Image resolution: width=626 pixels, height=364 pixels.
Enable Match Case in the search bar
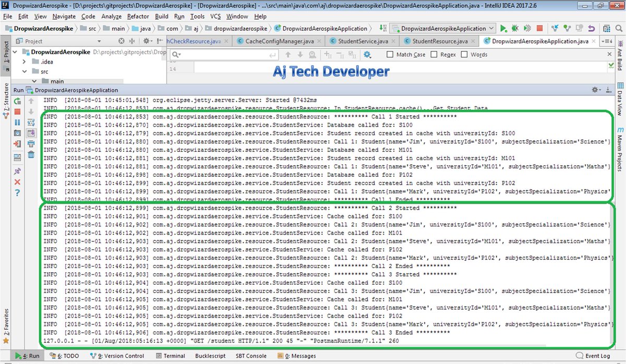(x=389, y=54)
